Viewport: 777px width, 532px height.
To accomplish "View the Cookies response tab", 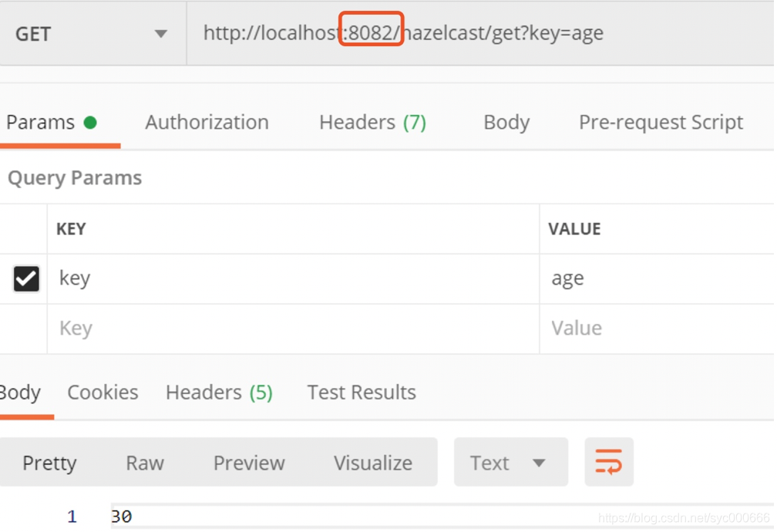I will 103,392.
